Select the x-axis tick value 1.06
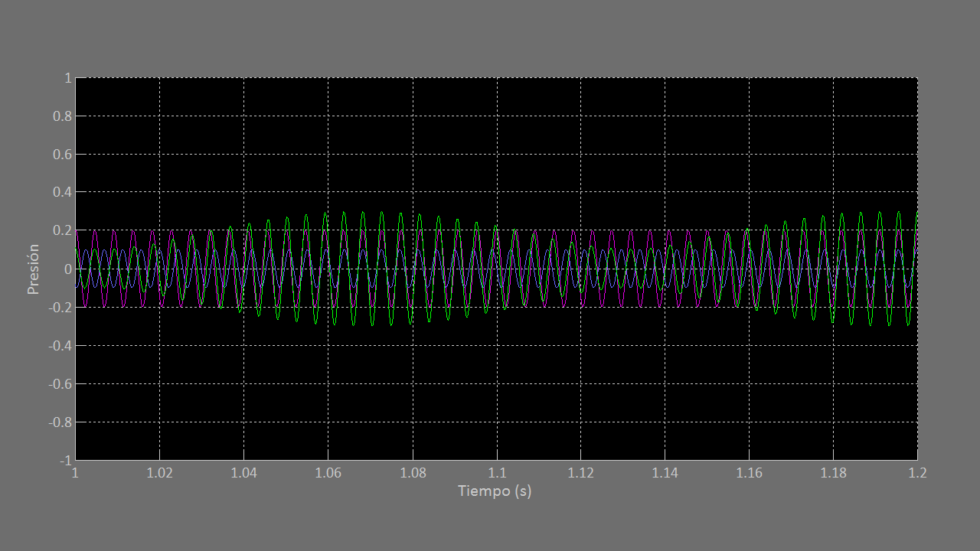Screen dimensions: 980x551 pyautogui.click(x=328, y=473)
